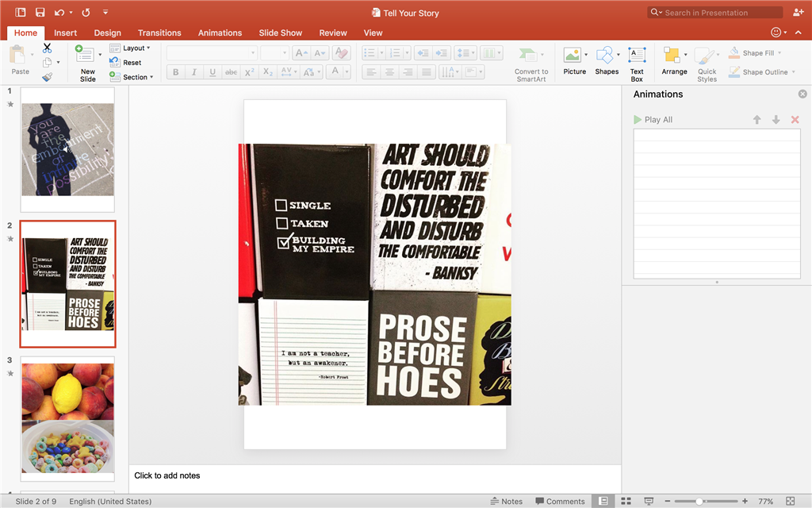Image resolution: width=812 pixels, height=508 pixels.
Task: Select slide 3 thumbnail with peaches
Action: 67,418
